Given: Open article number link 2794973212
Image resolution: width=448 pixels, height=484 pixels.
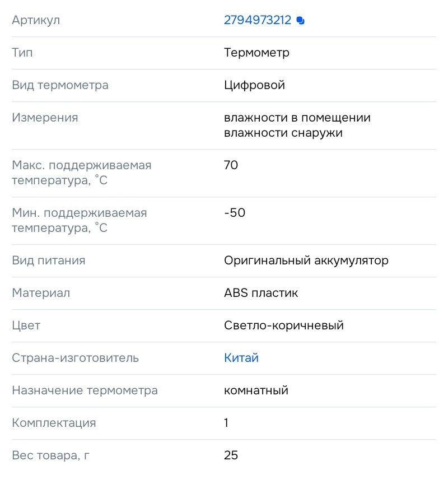Looking at the screenshot, I should click(257, 20).
